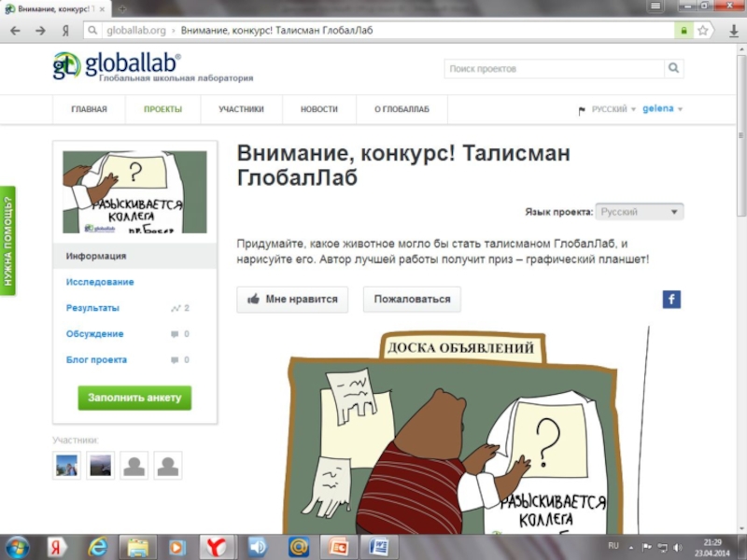Go back with the browser back arrow
Viewport: 747px width, 560px height.
pos(15,31)
